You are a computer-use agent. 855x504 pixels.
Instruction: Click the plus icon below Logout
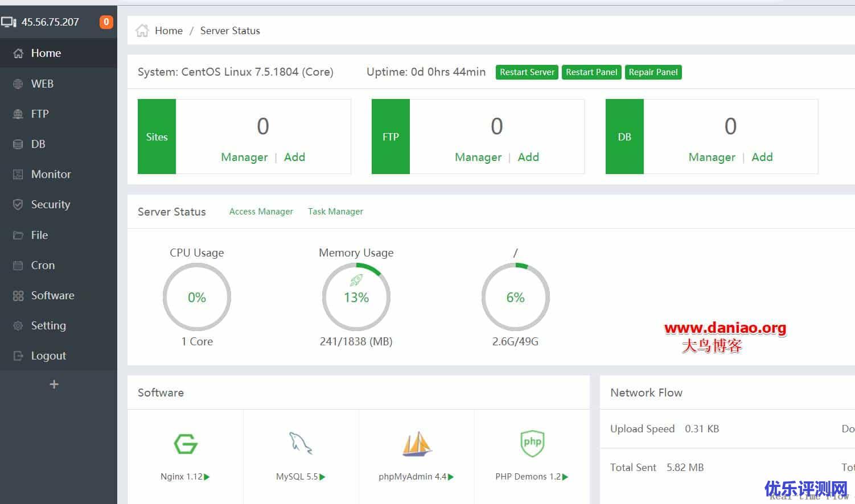[x=54, y=385]
